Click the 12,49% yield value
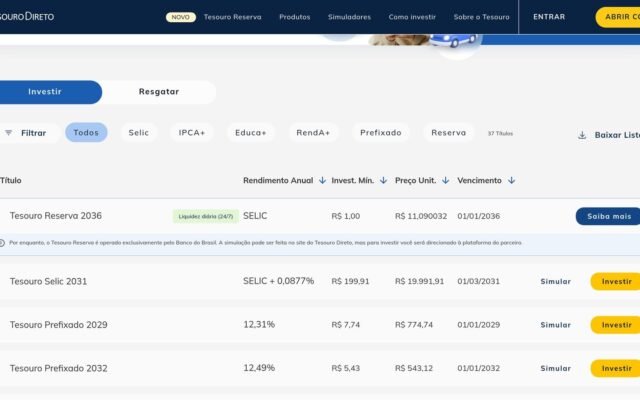 click(259, 368)
